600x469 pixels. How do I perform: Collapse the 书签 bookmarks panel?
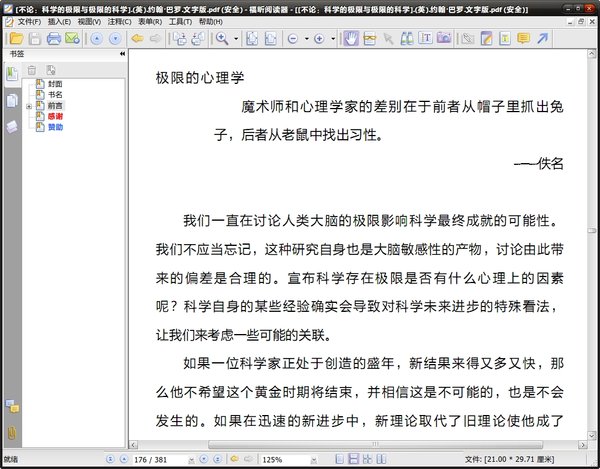122,54
